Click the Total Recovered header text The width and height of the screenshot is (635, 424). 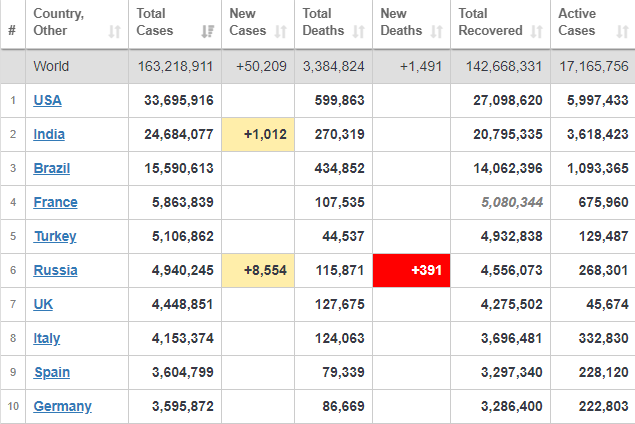pyautogui.click(x=490, y=22)
